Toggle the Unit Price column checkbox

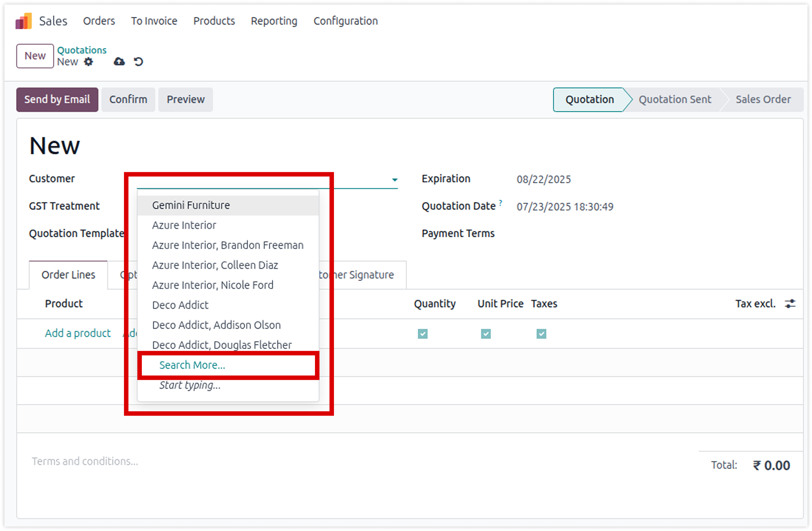point(486,334)
